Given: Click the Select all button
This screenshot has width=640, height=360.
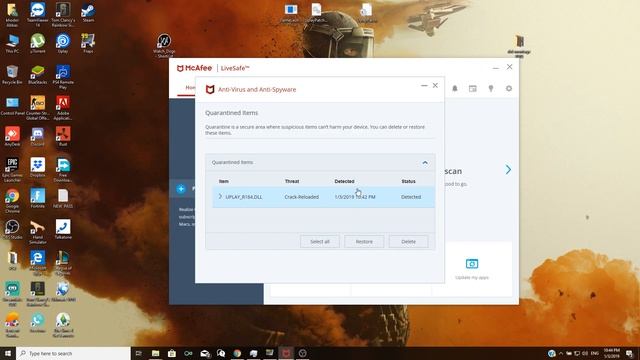Looking at the screenshot, I should (320, 242).
